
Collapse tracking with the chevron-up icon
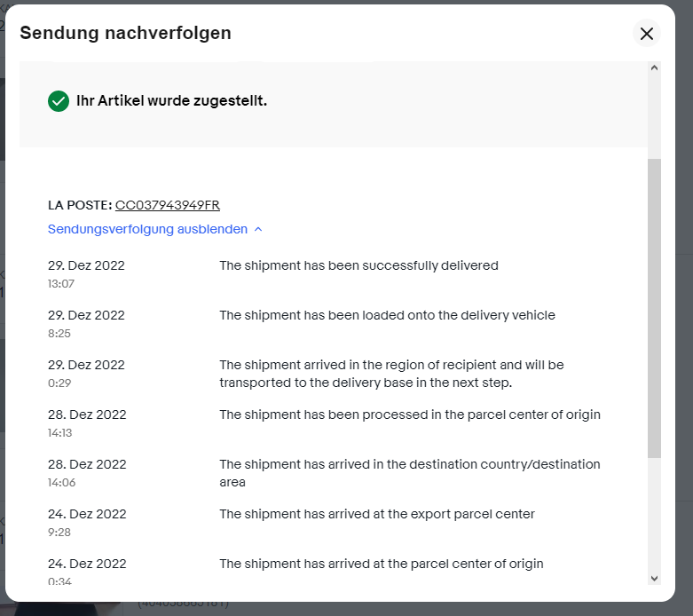coord(258,229)
